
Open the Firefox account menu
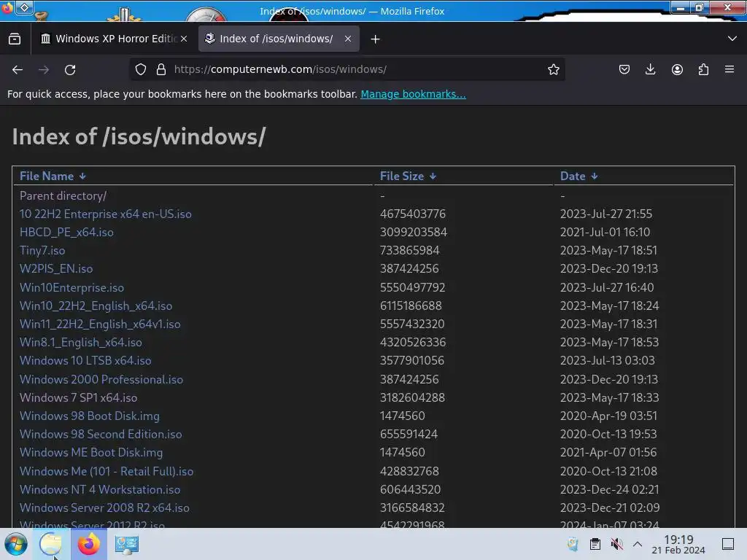point(677,69)
